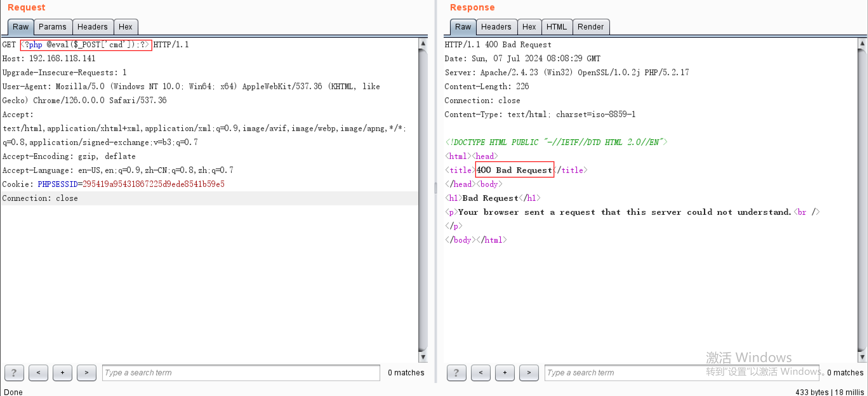Click the 'Your browser sent a request' paragraph
This screenshot has width=868, height=396.
point(632,212)
